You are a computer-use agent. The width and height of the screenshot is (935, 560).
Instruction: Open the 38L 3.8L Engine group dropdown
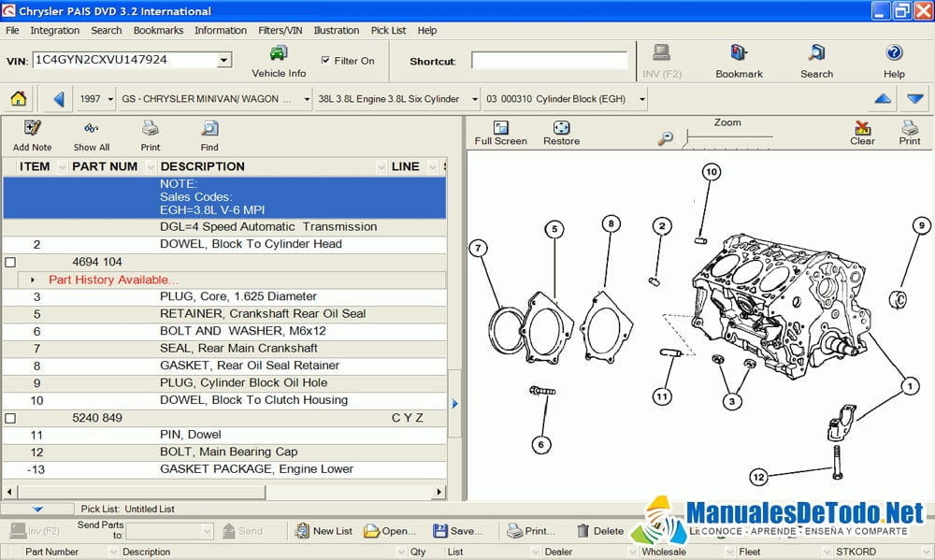click(x=475, y=99)
